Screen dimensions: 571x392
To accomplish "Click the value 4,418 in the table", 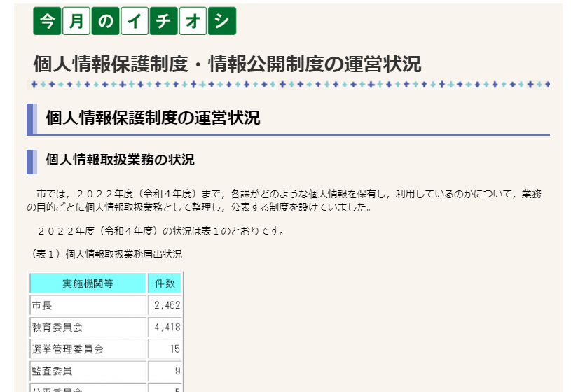I will coord(167,327).
